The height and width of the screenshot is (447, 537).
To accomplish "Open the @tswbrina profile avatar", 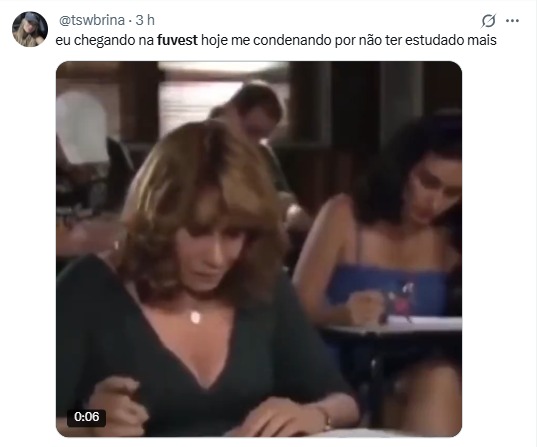I will pyautogui.click(x=30, y=29).
